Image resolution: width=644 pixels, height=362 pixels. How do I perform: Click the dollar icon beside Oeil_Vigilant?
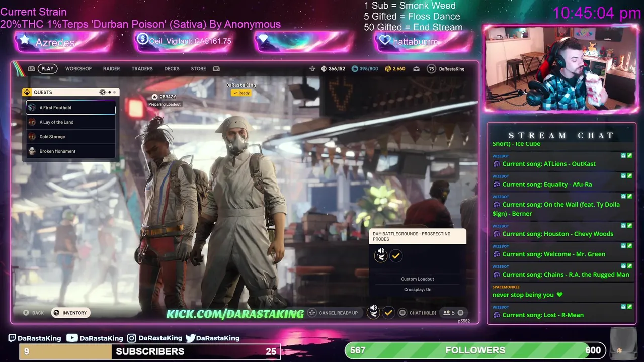tap(142, 39)
